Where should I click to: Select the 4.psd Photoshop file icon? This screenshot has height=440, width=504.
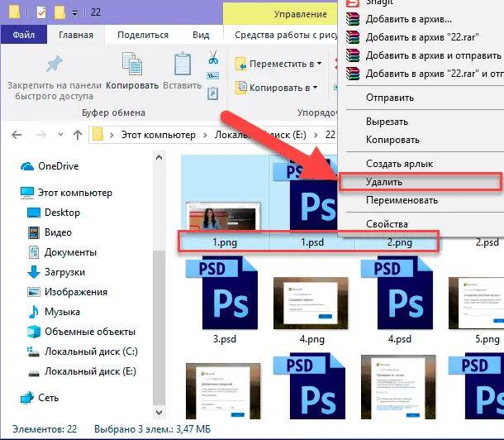(397, 293)
